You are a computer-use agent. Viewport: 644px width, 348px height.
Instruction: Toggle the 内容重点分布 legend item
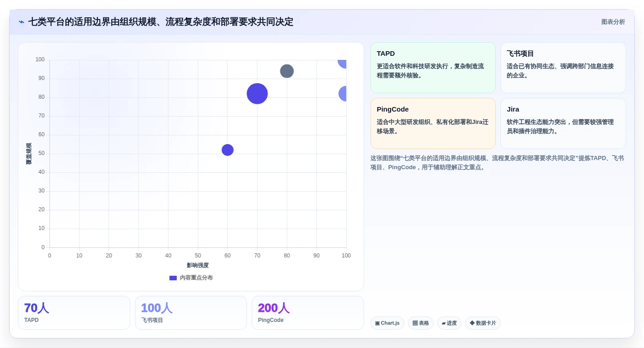[x=191, y=278]
